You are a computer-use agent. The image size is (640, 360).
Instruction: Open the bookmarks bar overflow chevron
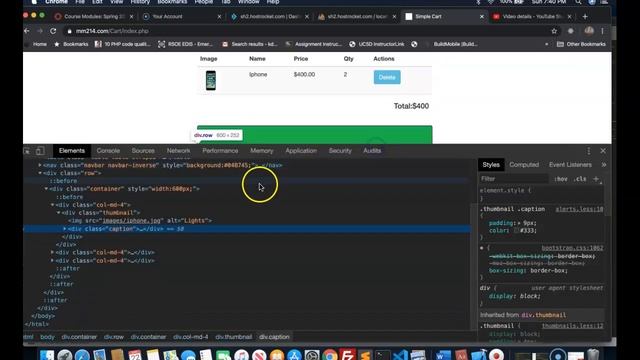pyautogui.click(x=547, y=44)
